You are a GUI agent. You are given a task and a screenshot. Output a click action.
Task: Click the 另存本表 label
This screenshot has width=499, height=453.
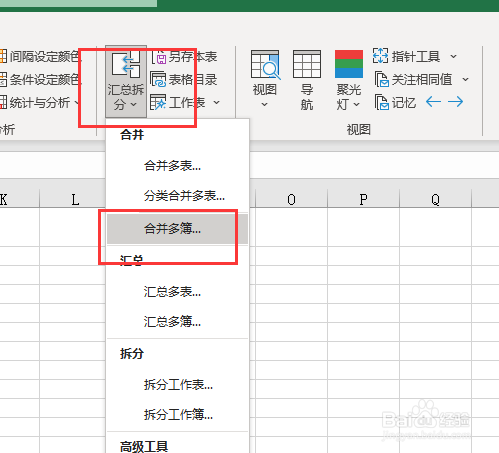click(x=193, y=57)
